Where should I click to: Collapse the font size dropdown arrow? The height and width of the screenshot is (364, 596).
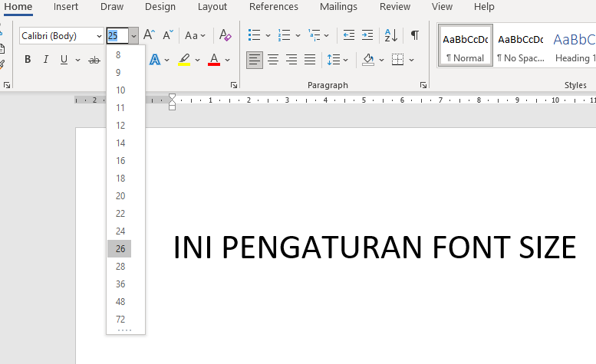(133, 36)
